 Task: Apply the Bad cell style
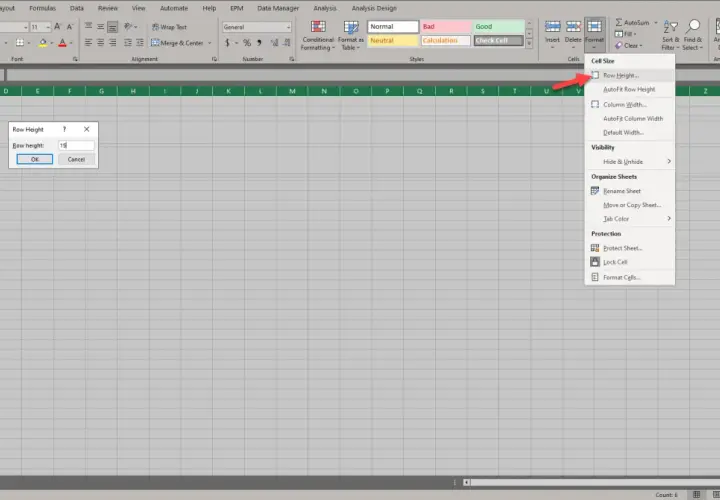coord(446,27)
